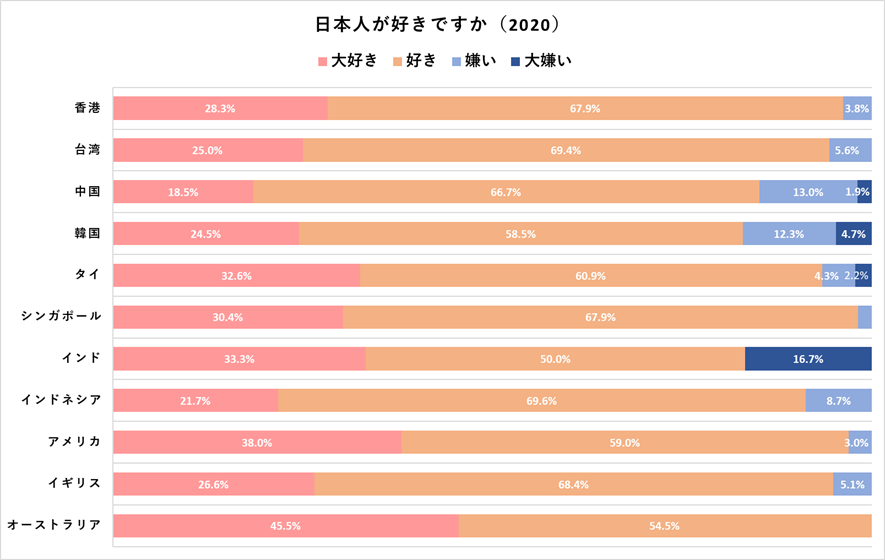Image resolution: width=885 pixels, height=560 pixels.
Task: Click the 69.6% orange Indonesia segment
Action: point(541,401)
